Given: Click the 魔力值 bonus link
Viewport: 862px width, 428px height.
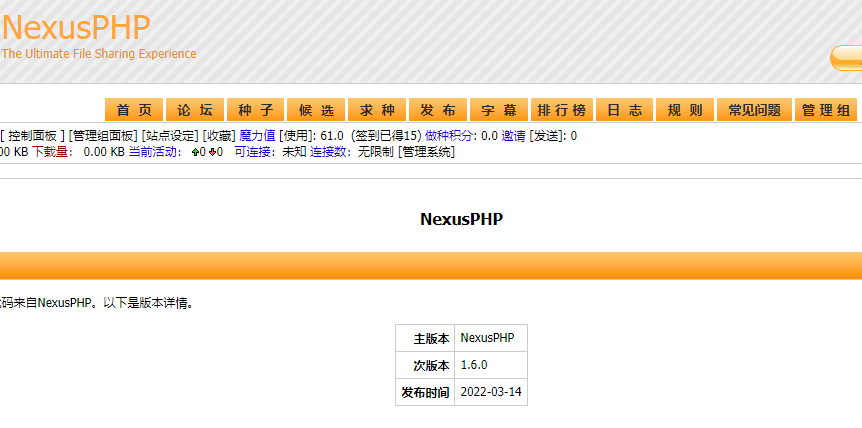Looking at the screenshot, I should point(257,136).
